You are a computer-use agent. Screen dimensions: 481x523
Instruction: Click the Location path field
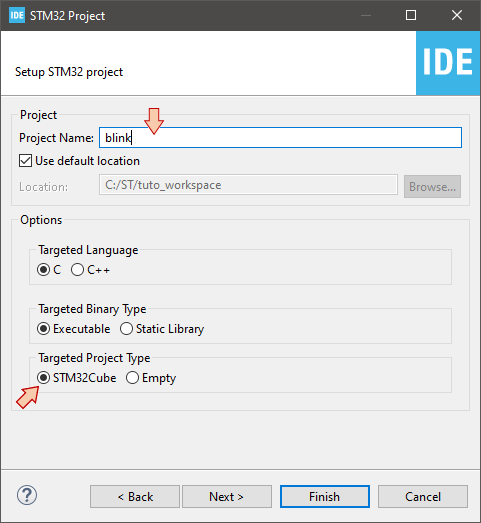[x=248, y=184]
